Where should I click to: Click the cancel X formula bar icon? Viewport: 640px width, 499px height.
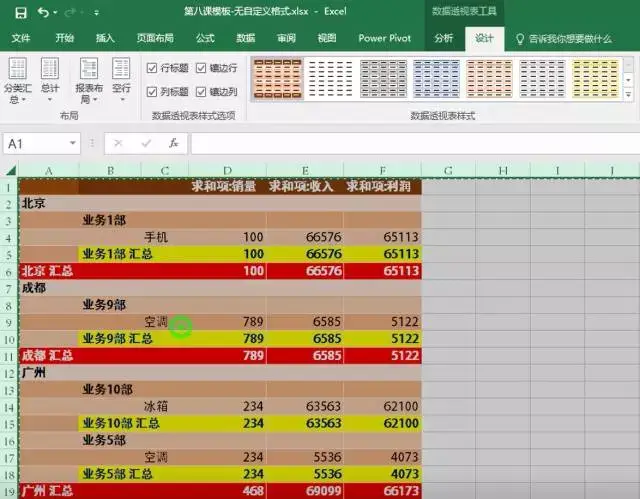click(x=118, y=143)
